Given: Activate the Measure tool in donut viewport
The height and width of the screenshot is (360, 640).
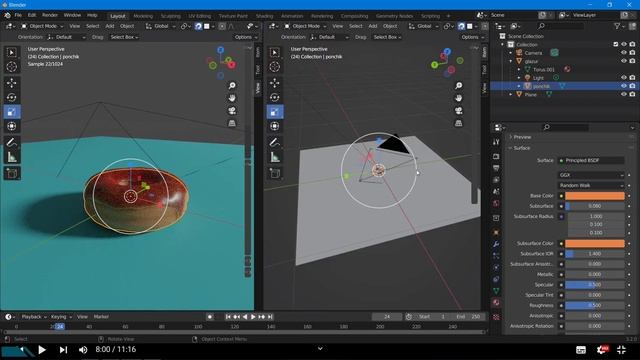Looking at the screenshot, I should tap(12, 157).
